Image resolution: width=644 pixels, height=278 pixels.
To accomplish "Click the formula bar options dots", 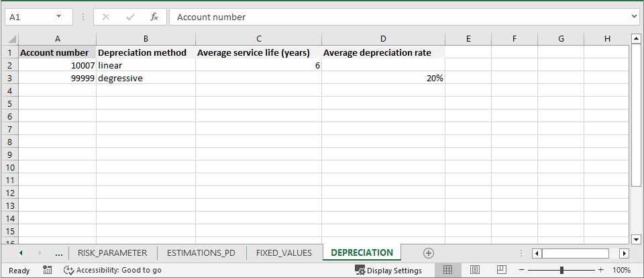I will click(x=83, y=17).
